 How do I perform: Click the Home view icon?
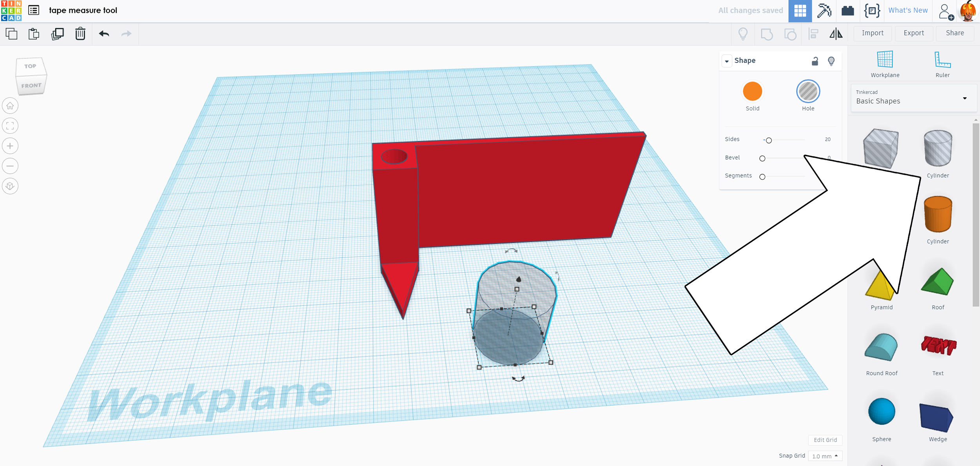pos(10,106)
